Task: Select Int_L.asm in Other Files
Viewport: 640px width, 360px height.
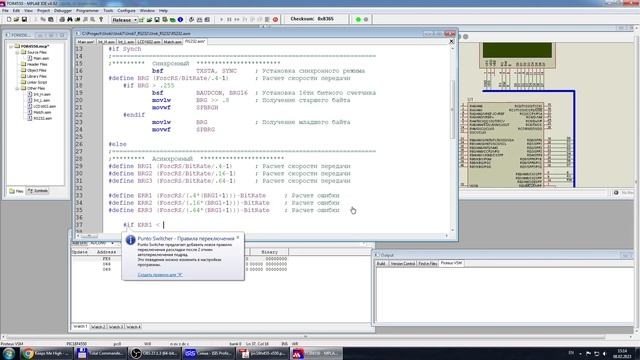Action: [x=42, y=100]
